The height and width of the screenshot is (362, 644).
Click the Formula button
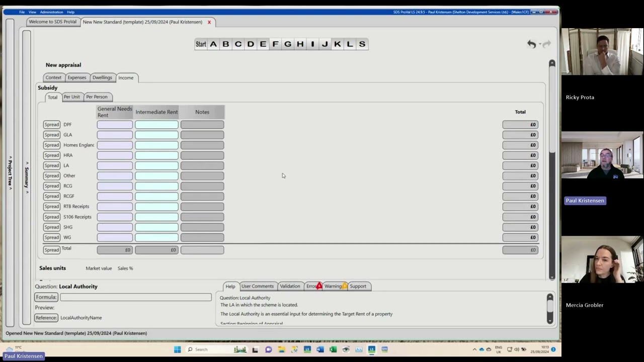click(46, 297)
